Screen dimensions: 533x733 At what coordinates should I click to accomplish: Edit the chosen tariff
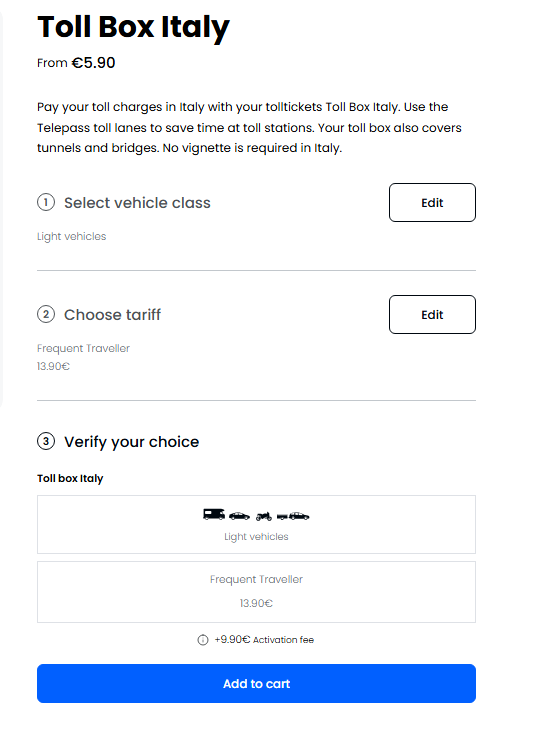[432, 315]
